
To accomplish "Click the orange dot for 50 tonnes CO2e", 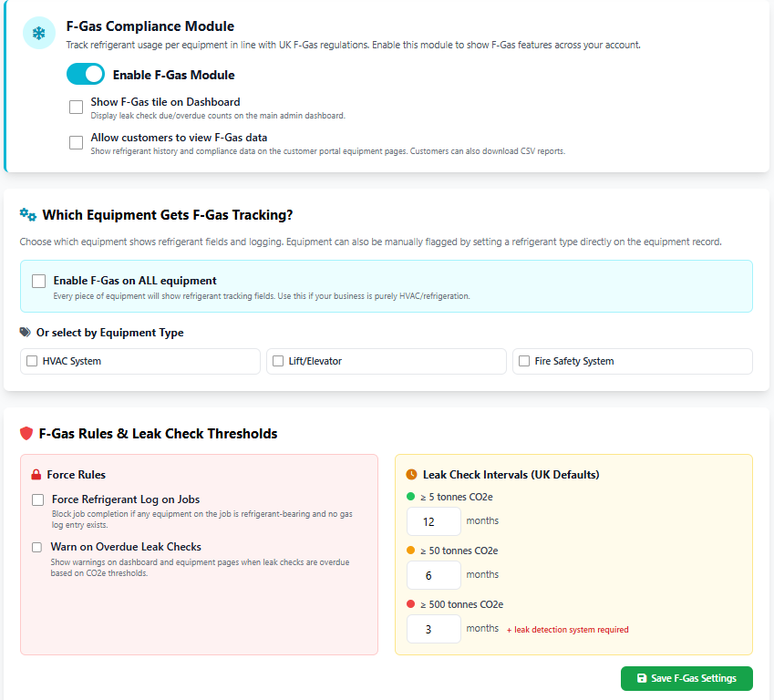I will pyautogui.click(x=410, y=551).
